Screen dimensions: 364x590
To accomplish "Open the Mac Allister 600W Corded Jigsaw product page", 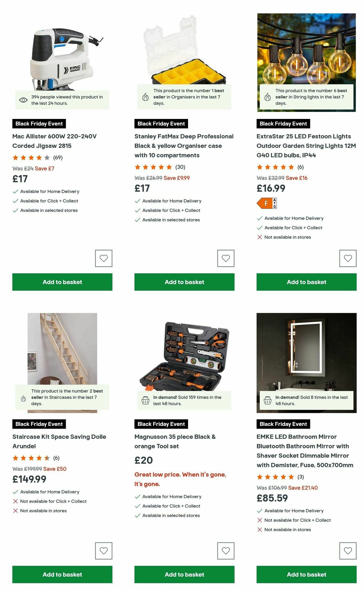I will point(55,140).
